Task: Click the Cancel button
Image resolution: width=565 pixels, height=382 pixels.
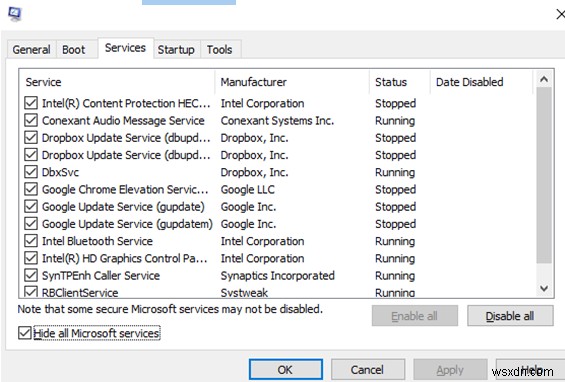Action: click(x=367, y=370)
